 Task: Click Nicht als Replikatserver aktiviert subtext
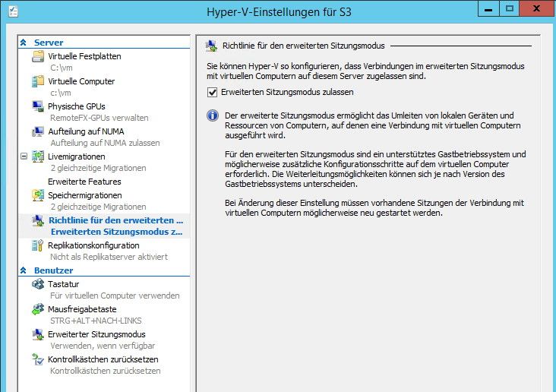click(x=109, y=257)
